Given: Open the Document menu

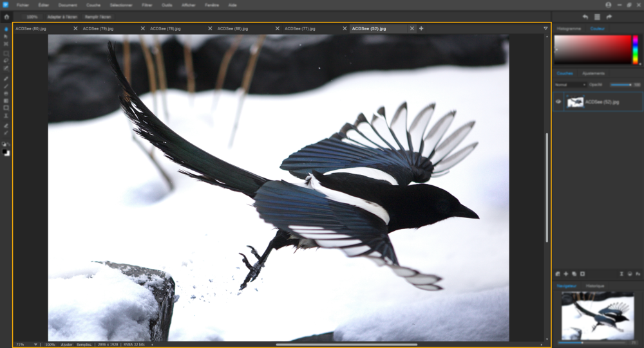Looking at the screenshot, I should [68, 5].
